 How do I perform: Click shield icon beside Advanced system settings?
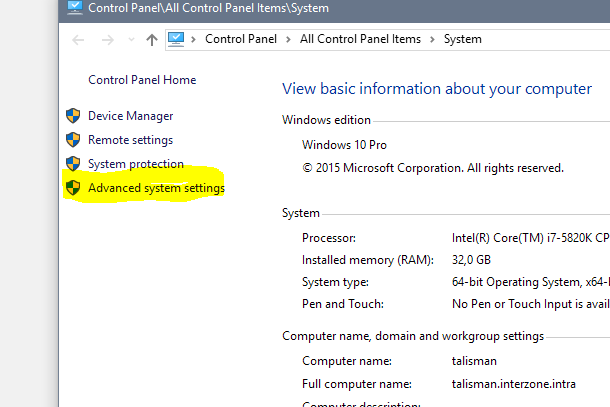(73, 188)
